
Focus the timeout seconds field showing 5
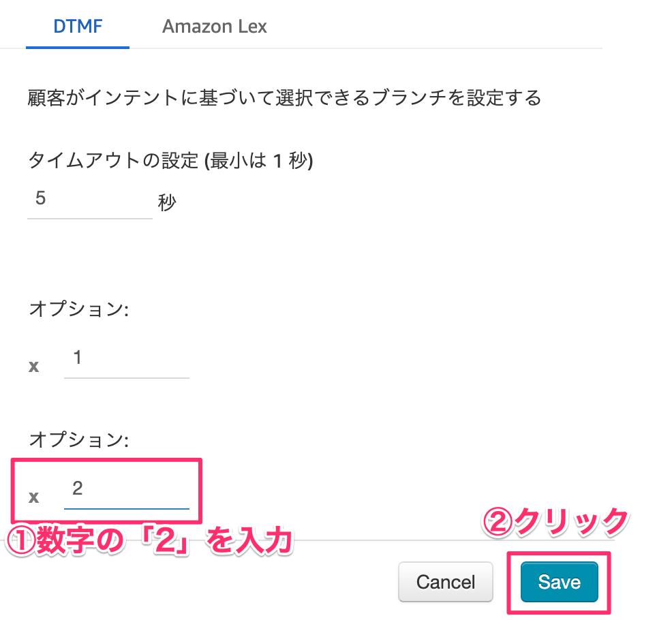tap(89, 202)
